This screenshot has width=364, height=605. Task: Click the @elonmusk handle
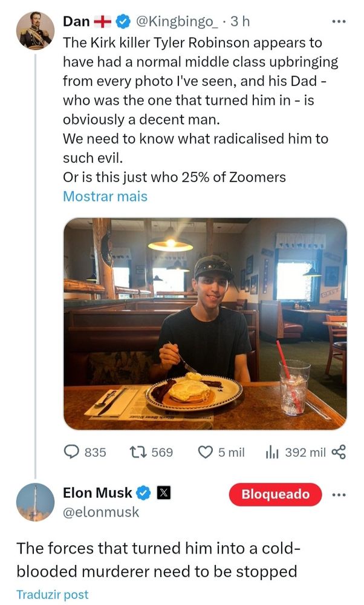click(x=101, y=512)
